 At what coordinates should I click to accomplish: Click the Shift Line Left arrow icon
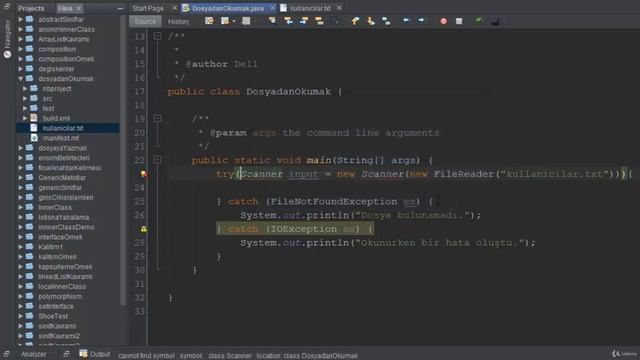[406, 20]
